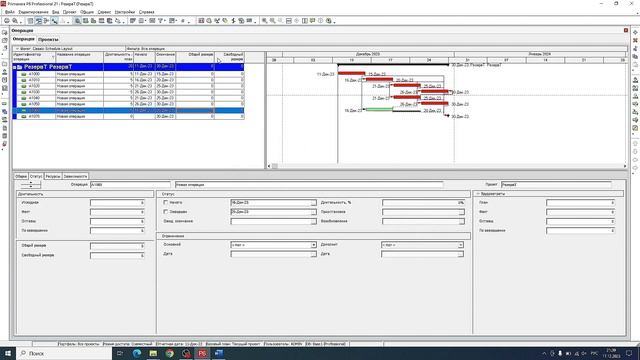Click the Resources icon in left sidebar
This screenshot has height=360, width=640.
[4, 72]
